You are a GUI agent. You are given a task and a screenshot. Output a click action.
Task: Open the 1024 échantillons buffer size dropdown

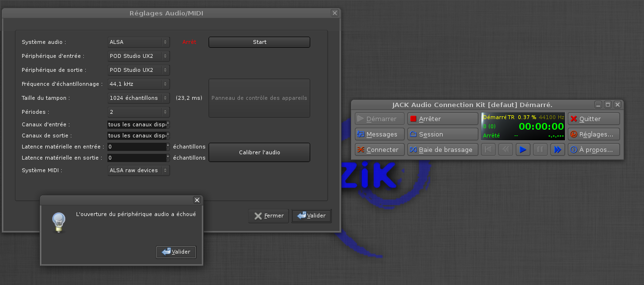click(139, 98)
